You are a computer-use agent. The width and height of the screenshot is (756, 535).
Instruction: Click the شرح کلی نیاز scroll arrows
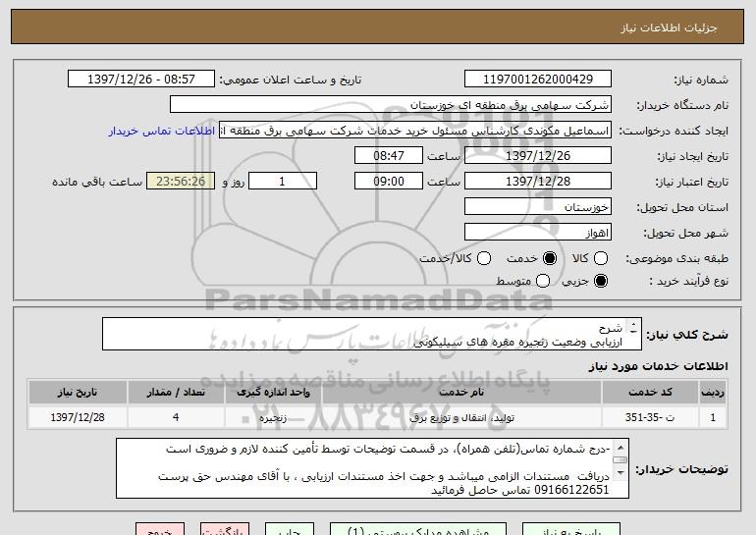pos(633,328)
